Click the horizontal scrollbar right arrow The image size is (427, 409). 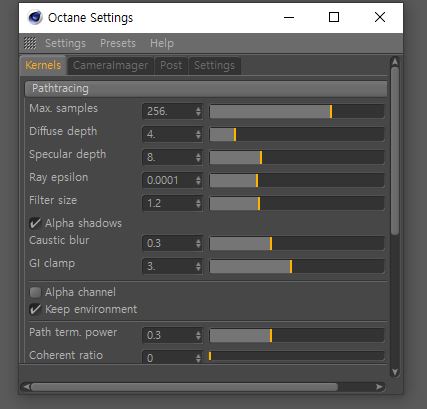click(379, 387)
